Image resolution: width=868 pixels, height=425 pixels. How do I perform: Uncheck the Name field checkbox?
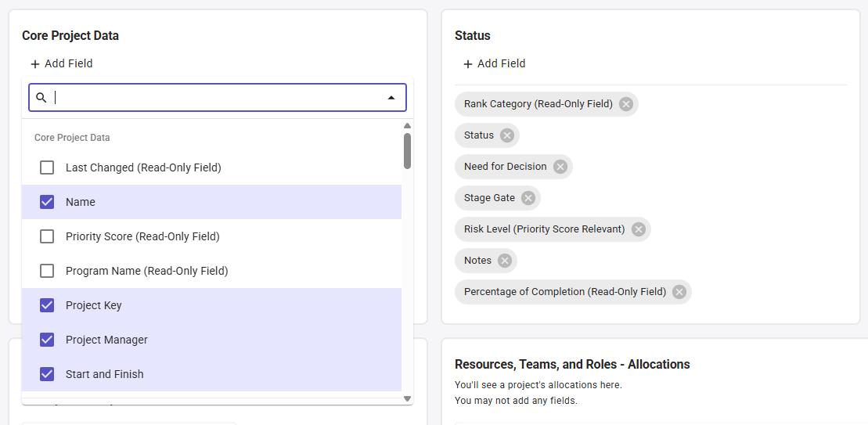pos(47,202)
